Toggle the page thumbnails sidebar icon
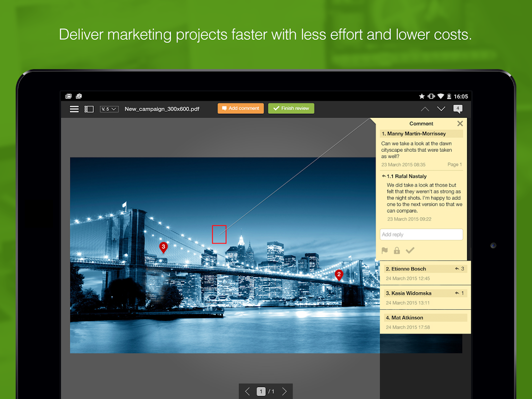 [89, 109]
